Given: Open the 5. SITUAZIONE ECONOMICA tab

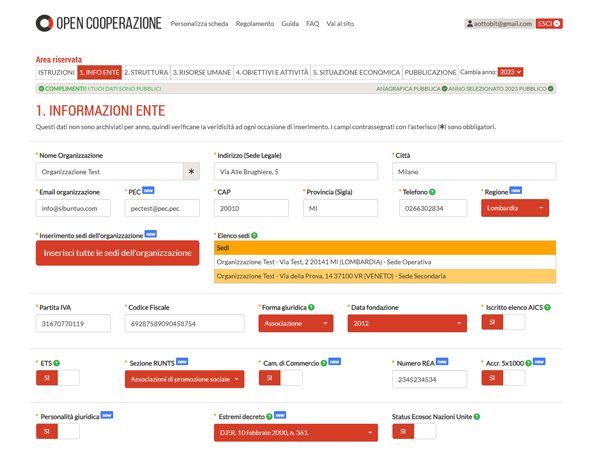Looking at the screenshot, I should click(x=355, y=72).
